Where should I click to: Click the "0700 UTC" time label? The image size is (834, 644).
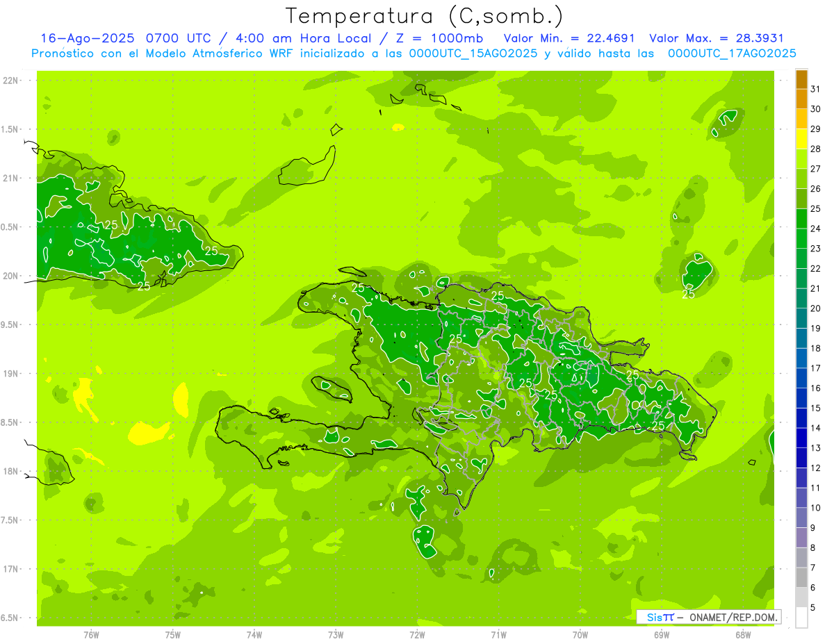pos(180,38)
